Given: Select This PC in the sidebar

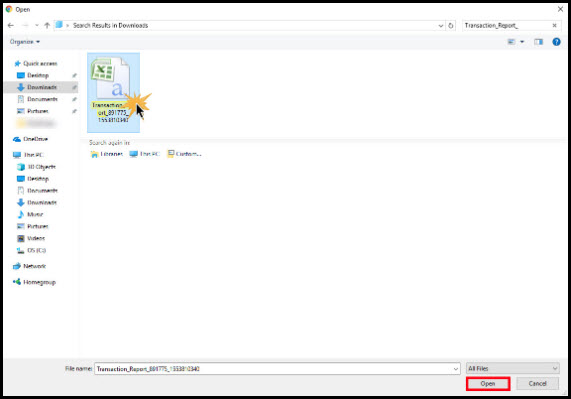Looking at the screenshot, I should [28, 155].
